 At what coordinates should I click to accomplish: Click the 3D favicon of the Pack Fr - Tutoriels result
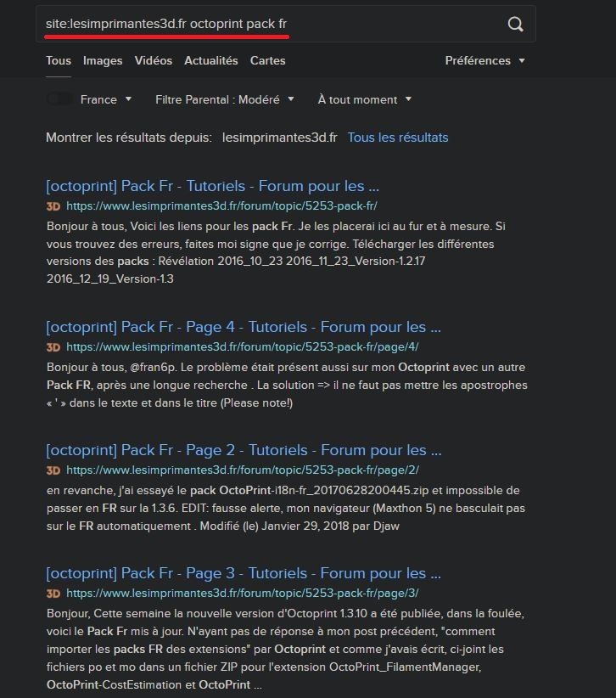[53, 206]
